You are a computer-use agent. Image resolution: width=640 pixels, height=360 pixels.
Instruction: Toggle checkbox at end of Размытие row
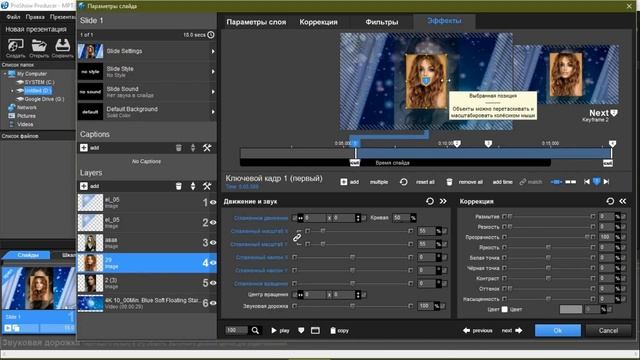(623, 216)
